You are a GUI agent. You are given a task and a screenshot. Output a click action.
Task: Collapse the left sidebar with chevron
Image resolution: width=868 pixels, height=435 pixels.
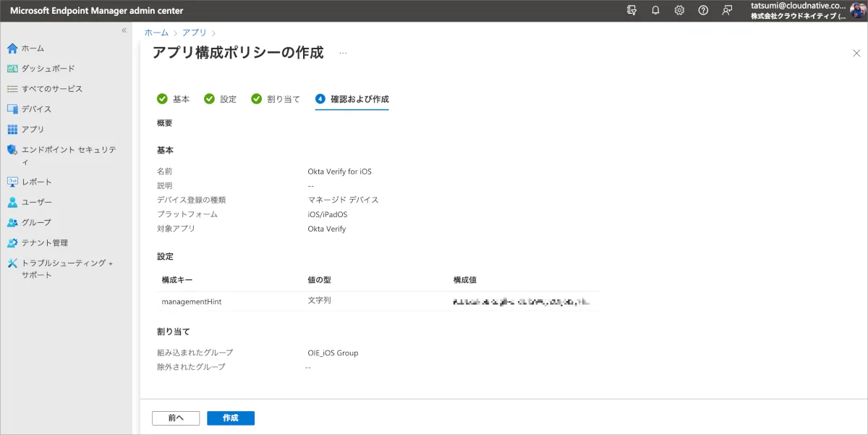124,30
